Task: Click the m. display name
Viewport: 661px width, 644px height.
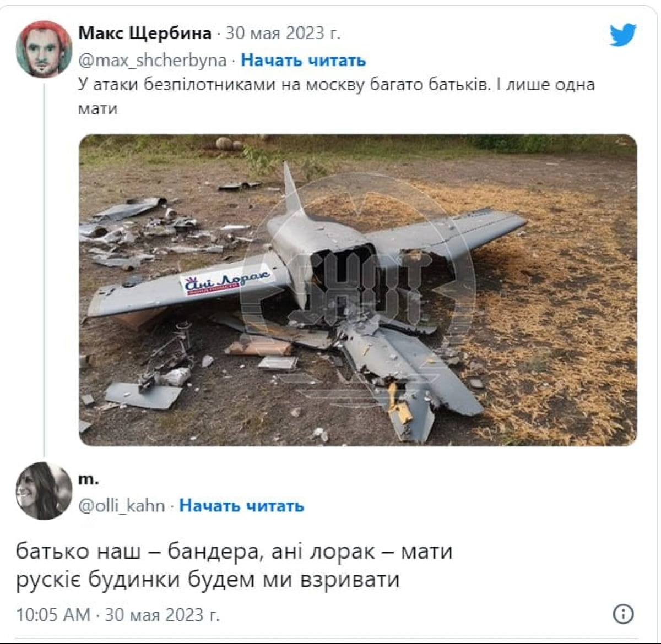Action: tap(89, 479)
